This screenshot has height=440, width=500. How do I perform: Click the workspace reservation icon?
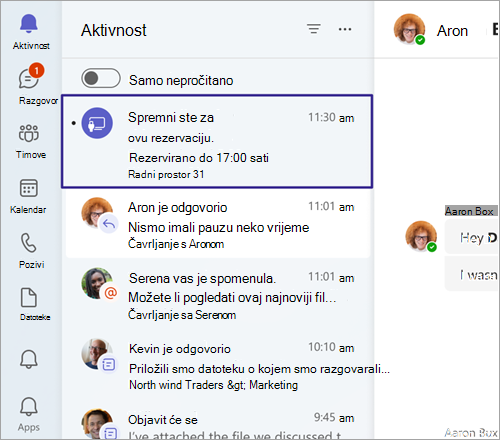point(97,123)
